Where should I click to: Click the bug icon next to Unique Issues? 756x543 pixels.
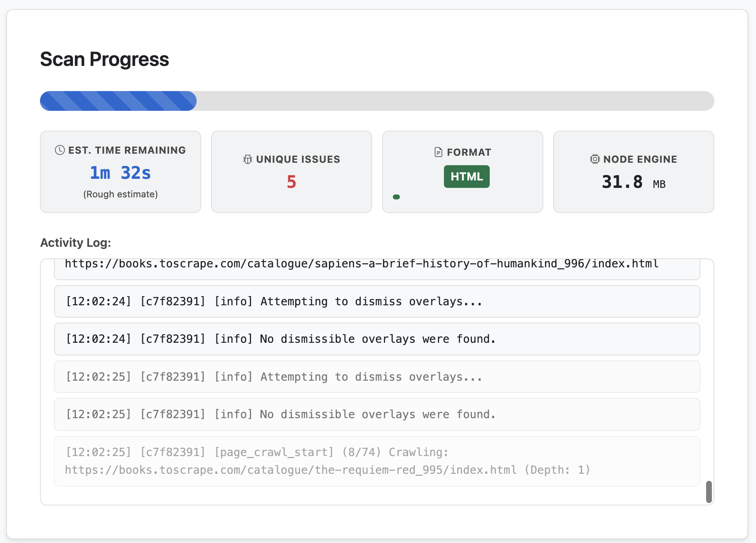tap(247, 159)
